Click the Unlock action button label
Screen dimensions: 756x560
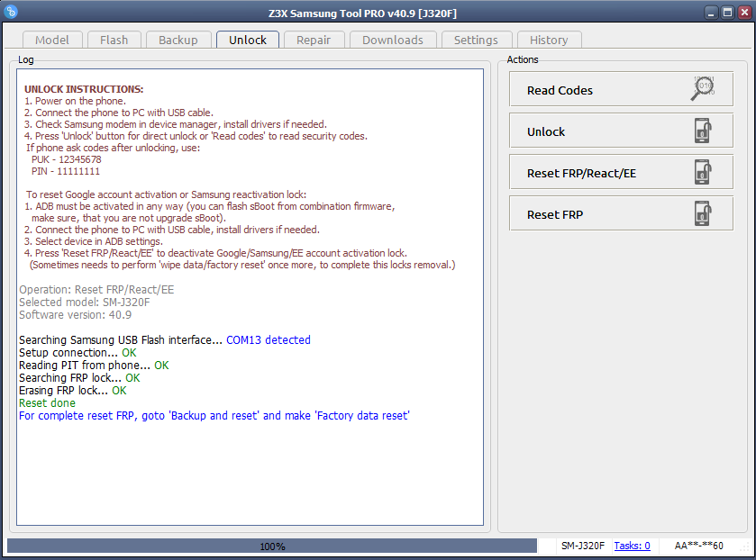point(546,131)
